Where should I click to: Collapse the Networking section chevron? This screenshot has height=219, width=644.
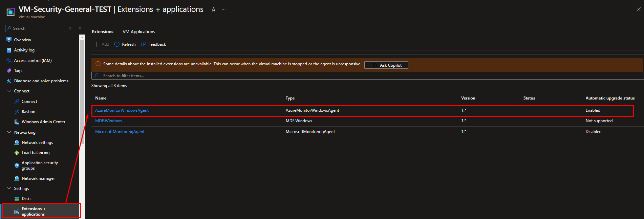coord(9,132)
